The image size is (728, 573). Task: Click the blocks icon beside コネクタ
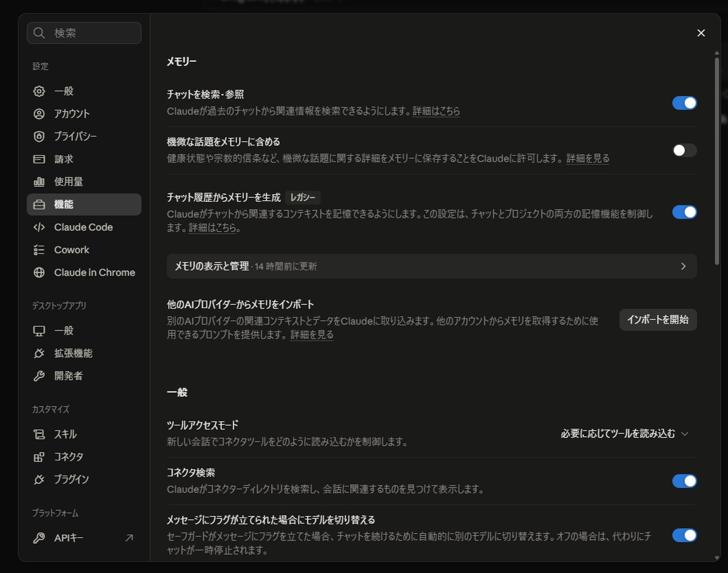(39, 457)
